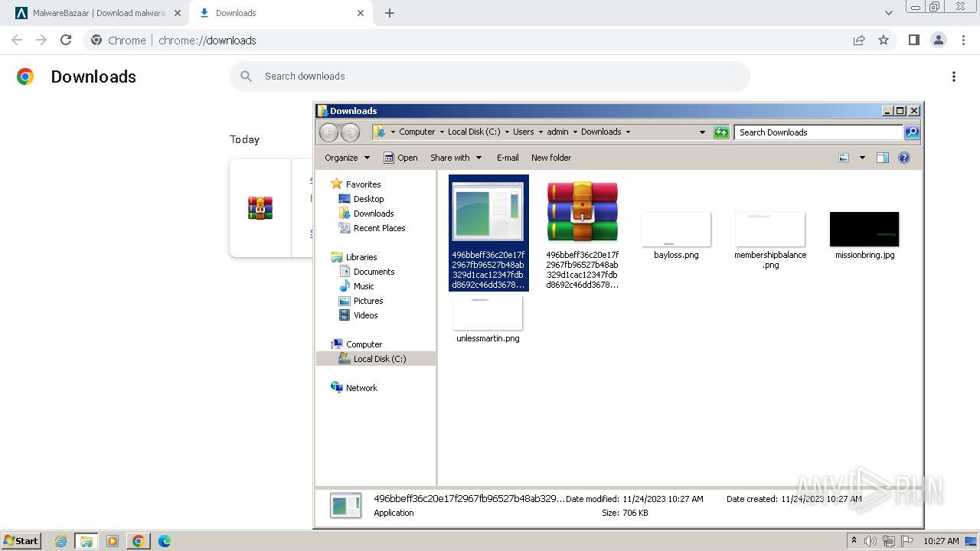The width and height of the screenshot is (980, 551).
Task: Select missionbring.jpg file
Action: tap(864, 236)
